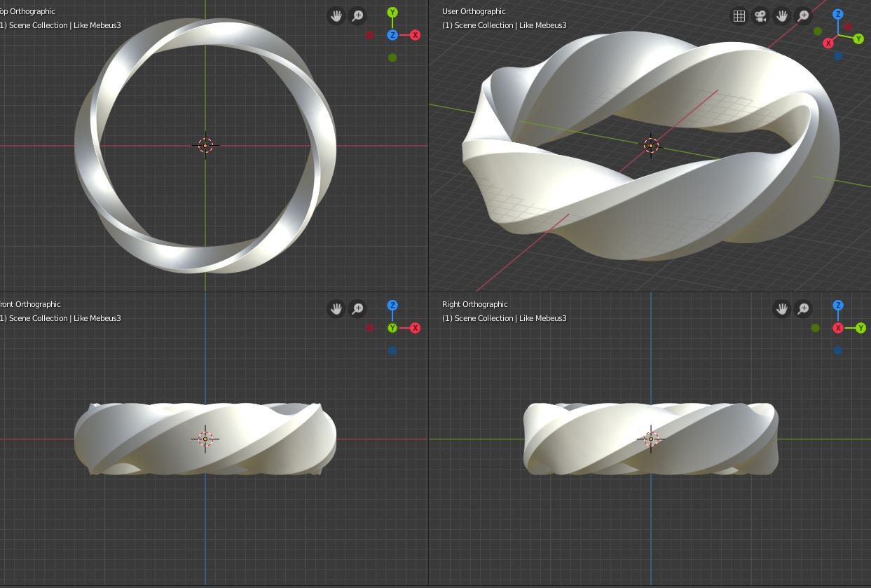The width and height of the screenshot is (871, 588).
Task: Toggle perspective/orthographic grid icon in User view
Action: [739, 15]
